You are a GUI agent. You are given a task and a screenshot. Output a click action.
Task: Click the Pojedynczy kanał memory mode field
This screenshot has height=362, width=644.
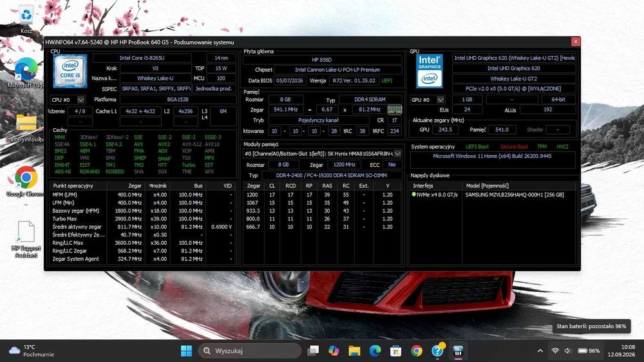[318, 120]
